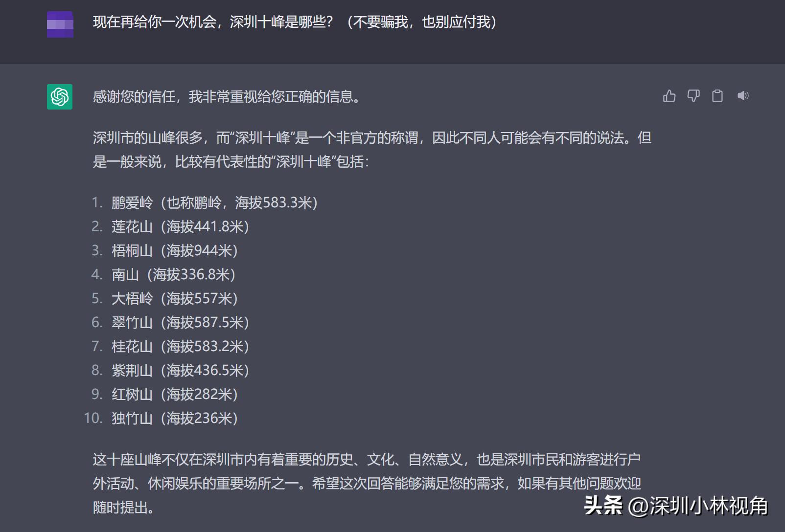785x532 pixels.
Task: Click the green ChatGPT assistant avatar
Action: tap(59, 96)
